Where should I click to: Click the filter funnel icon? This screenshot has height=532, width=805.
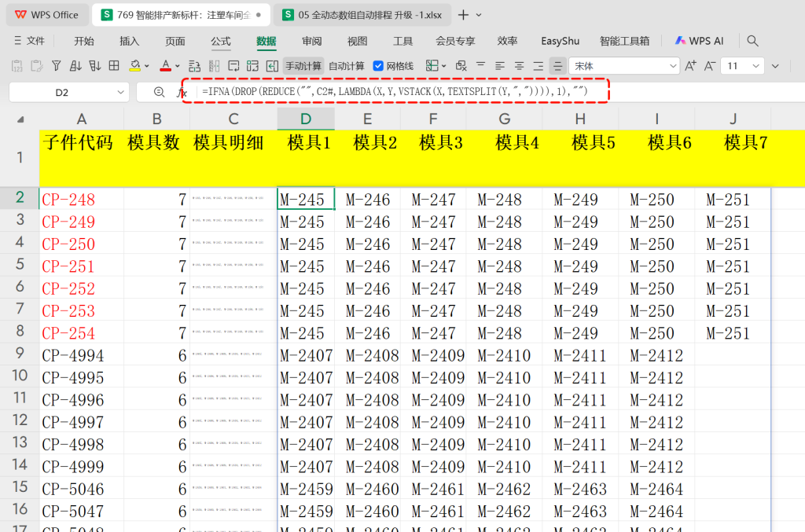(x=56, y=66)
